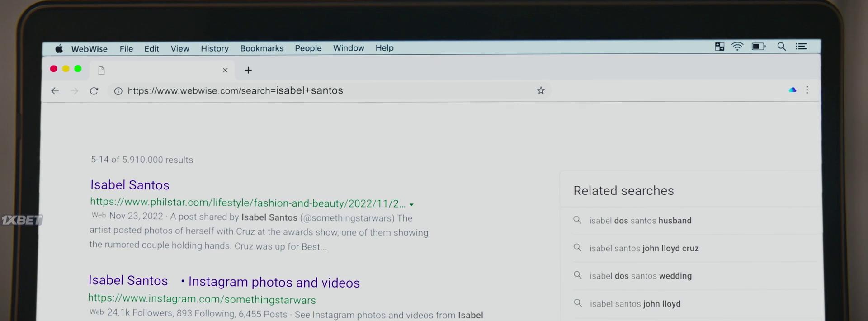Go back to previous page

[55, 91]
